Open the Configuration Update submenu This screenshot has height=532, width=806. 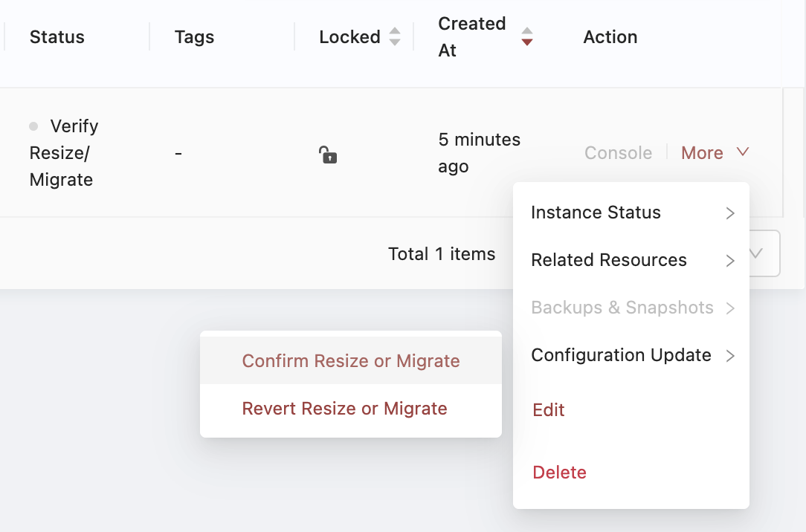pos(622,355)
